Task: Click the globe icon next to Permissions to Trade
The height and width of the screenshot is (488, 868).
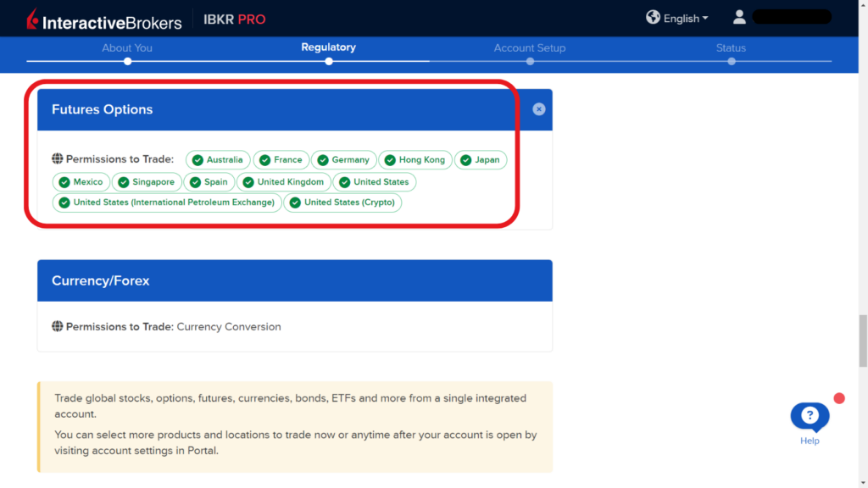Action: point(57,158)
